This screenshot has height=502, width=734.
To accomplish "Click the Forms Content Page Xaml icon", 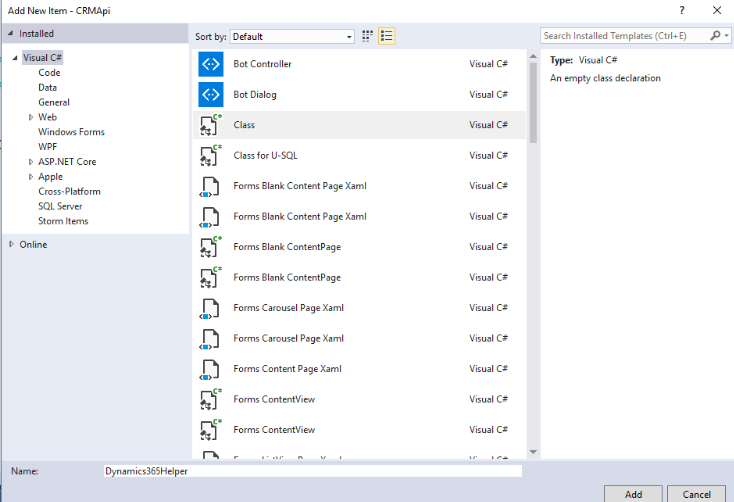I will 209,369.
